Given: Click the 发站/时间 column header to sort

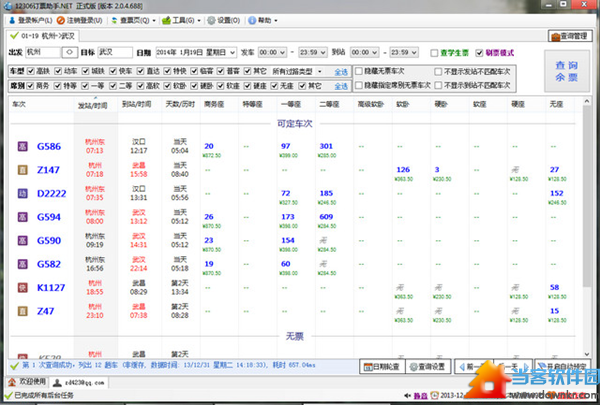Looking at the screenshot, I should [92, 104].
